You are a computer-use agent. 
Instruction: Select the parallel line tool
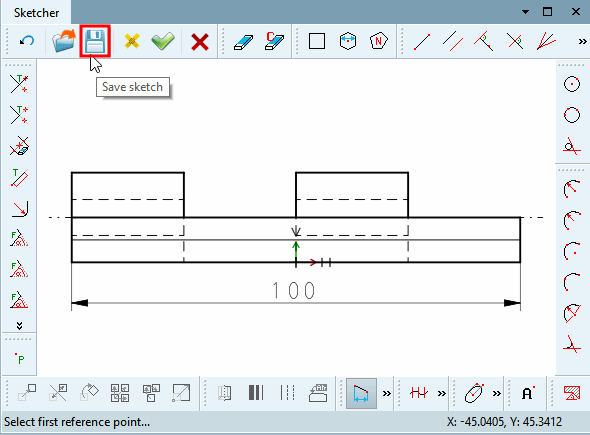[x=453, y=41]
